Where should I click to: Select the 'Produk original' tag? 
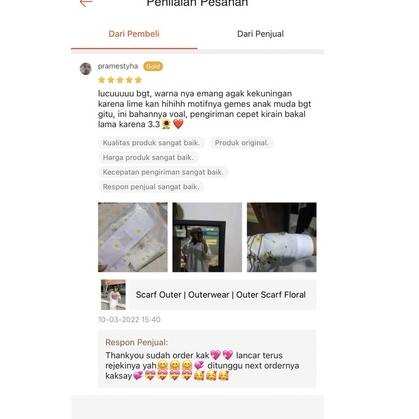point(242,143)
